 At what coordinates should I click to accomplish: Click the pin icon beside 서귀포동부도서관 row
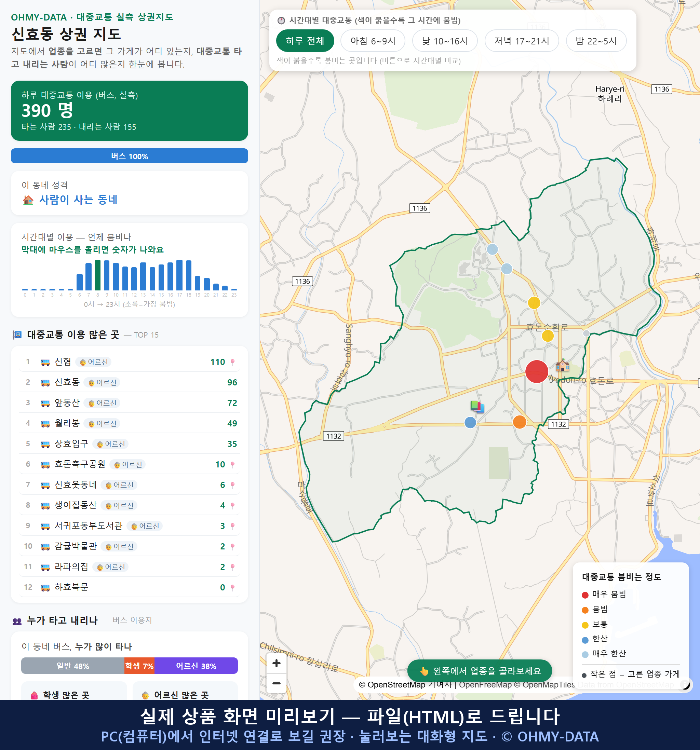coord(232,526)
